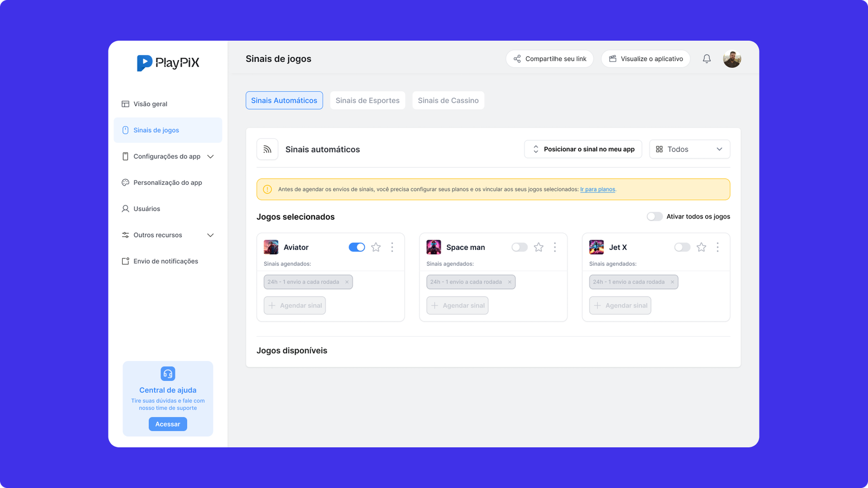
Task: Open the Todos filter dropdown
Action: coord(690,149)
